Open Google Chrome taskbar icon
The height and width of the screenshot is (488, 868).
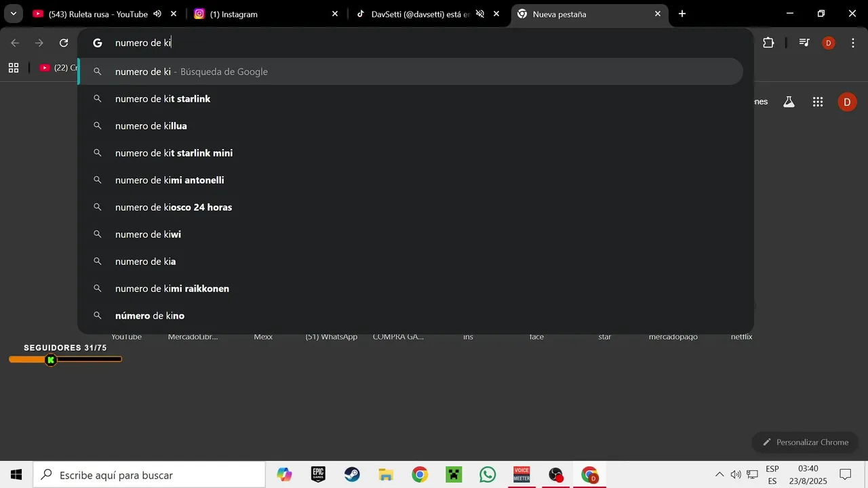point(420,474)
